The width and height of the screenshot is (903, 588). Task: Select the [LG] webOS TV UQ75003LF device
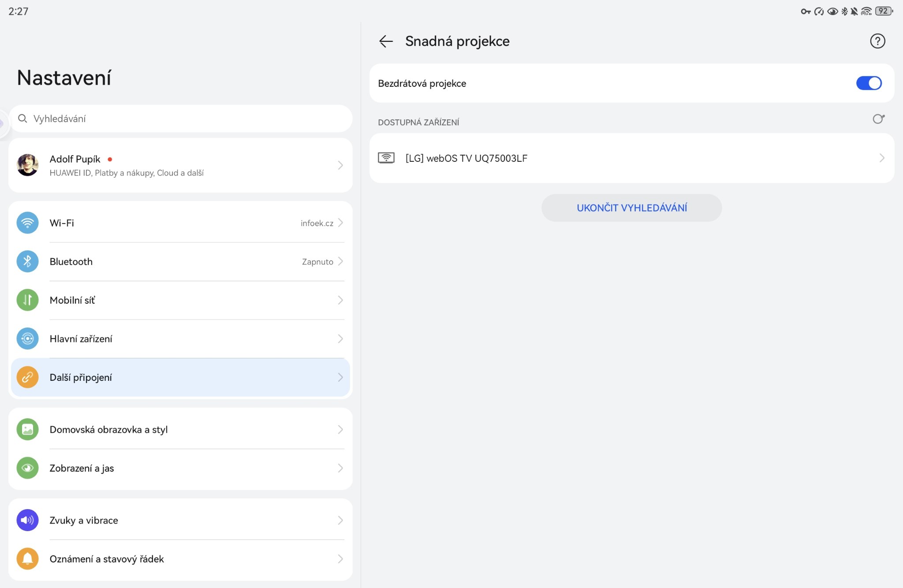pyautogui.click(x=466, y=158)
